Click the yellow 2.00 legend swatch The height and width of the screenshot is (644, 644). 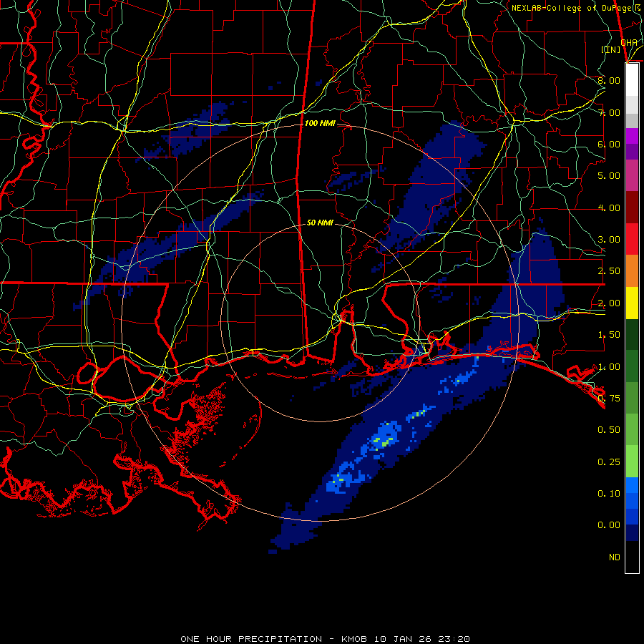(632, 303)
